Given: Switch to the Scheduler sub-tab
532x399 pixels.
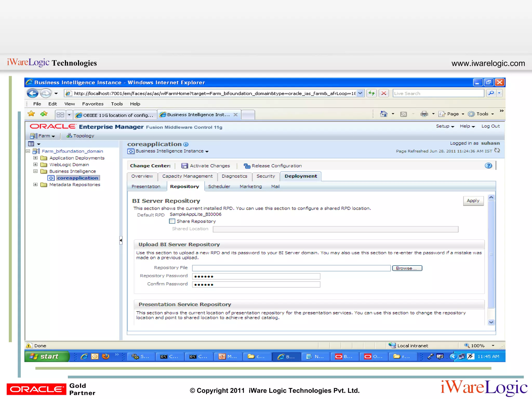Looking at the screenshot, I should tap(219, 187).
